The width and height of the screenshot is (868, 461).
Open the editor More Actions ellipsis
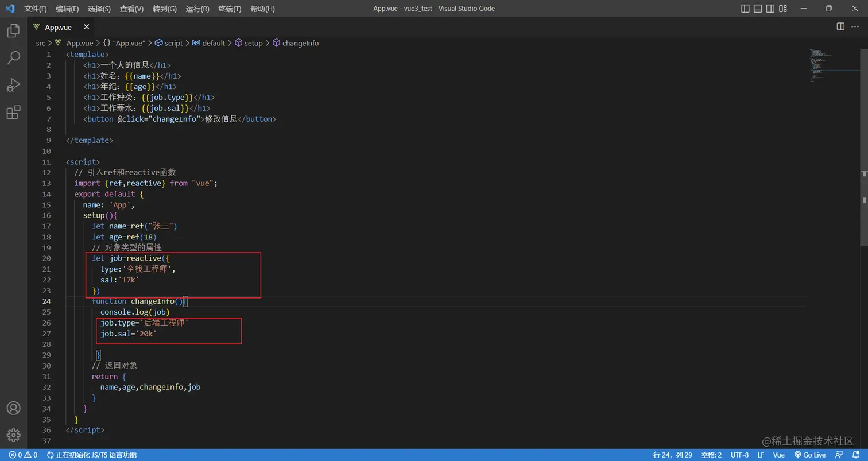(x=856, y=26)
